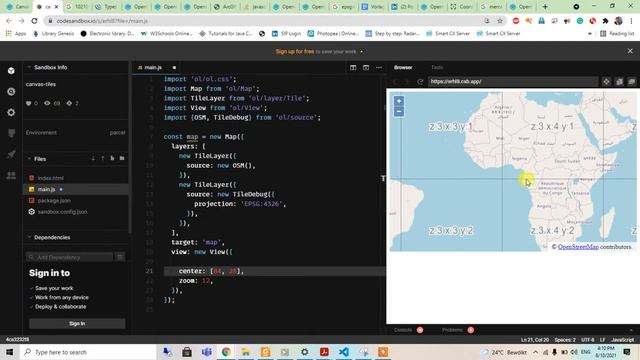Click canvas-tiles sandbox title
Viewport: 640px width, 360px height.
(41, 84)
